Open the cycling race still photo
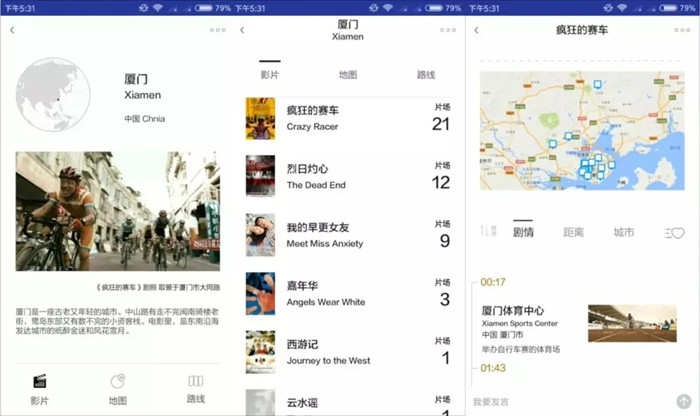Viewport: 700px width, 416px height. 118,211
